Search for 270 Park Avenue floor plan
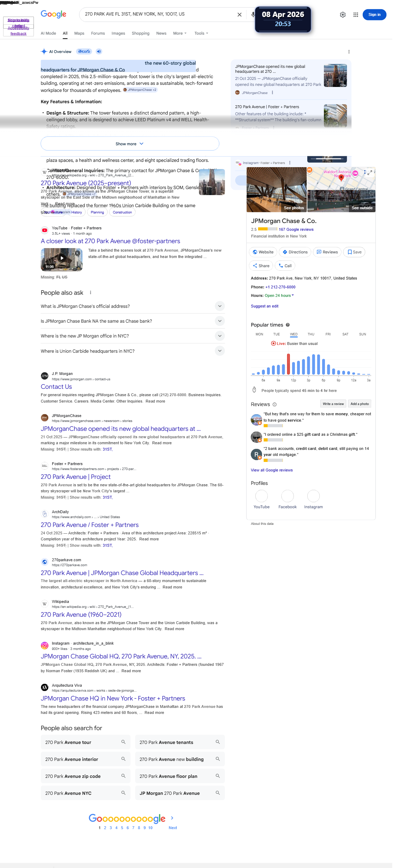397x868 pixels. click(180, 776)
